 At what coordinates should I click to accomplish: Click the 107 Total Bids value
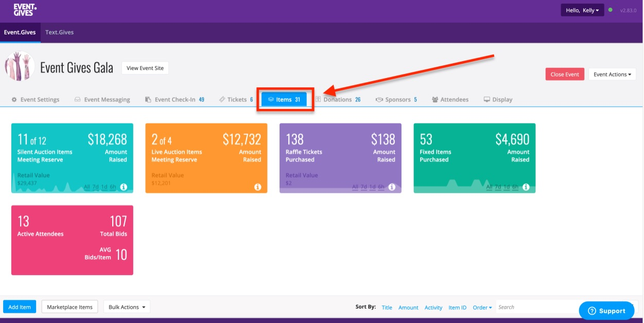pos(118,221)
